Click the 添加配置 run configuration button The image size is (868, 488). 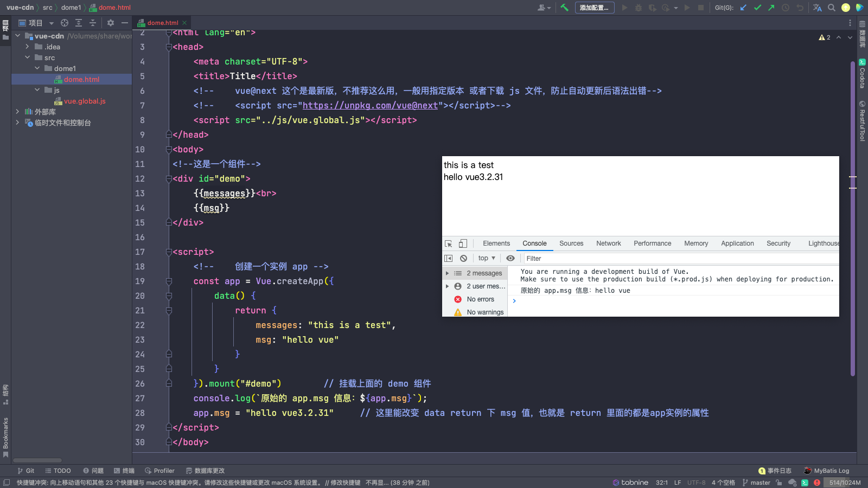595,8
